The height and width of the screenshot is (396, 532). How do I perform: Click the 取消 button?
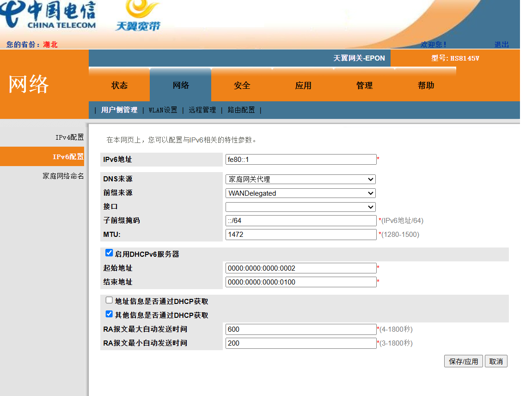point(496,361)
